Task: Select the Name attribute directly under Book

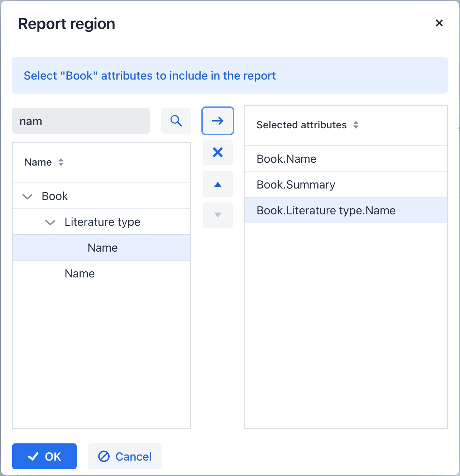Action: click(102, 273)
